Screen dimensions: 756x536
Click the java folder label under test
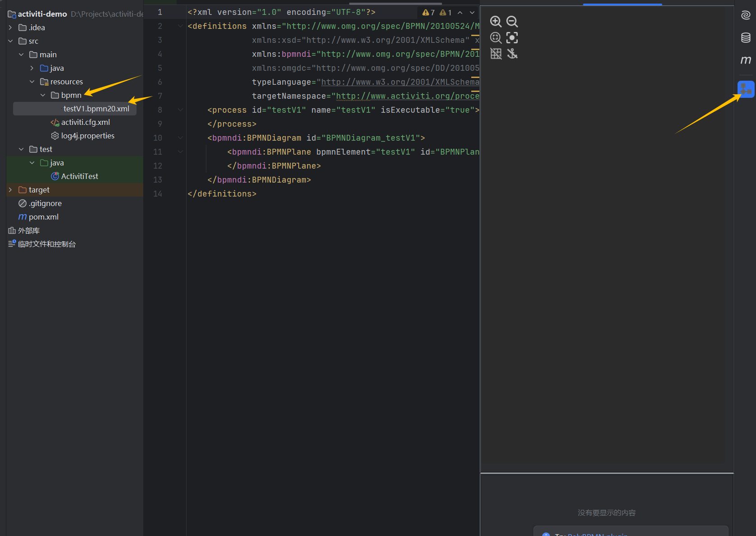point(57,163)
